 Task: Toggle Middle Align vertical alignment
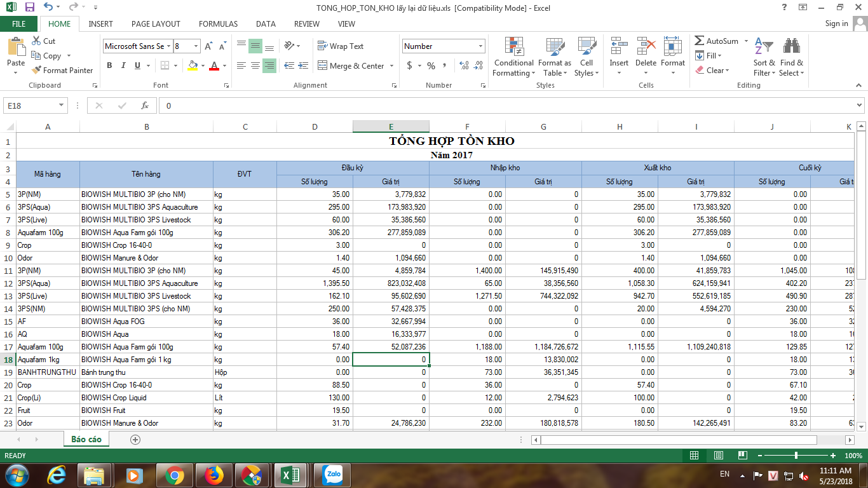(x=255, y=46)
